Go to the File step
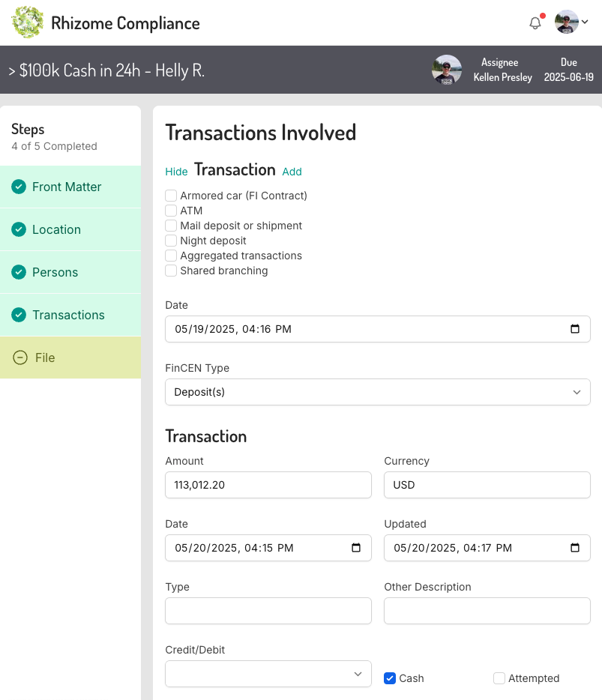Image resolution: width=602 pixels, height=700 pixels. click(x=70, y=357)
